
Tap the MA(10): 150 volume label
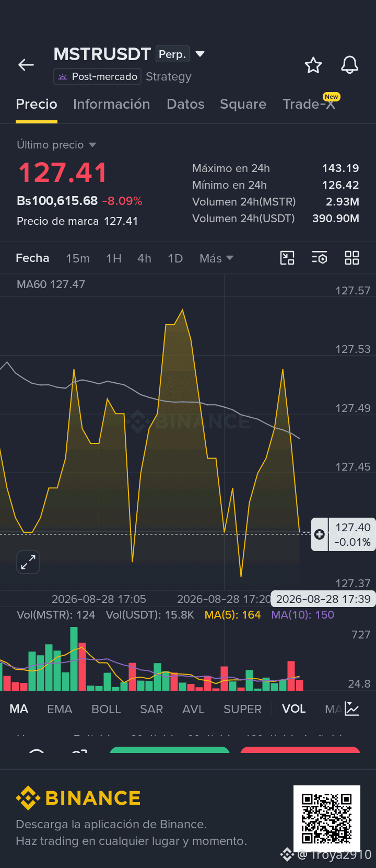point(302,615)
